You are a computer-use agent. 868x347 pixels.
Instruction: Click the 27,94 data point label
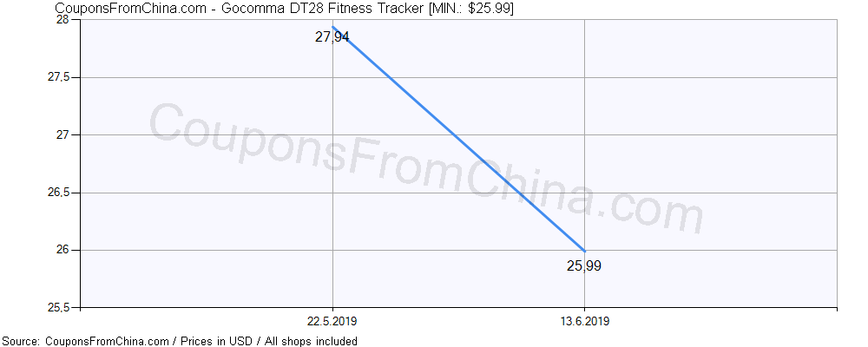(332, 37)
